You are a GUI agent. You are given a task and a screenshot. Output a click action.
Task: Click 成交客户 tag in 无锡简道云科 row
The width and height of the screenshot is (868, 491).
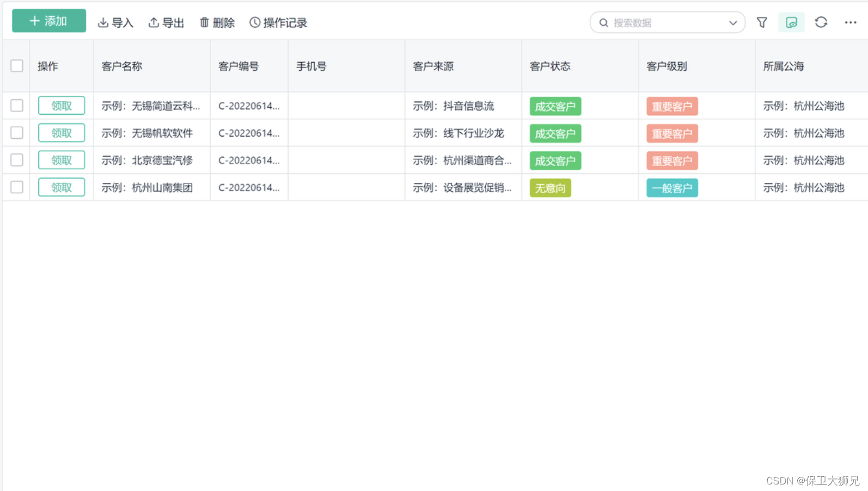[555, 106]
